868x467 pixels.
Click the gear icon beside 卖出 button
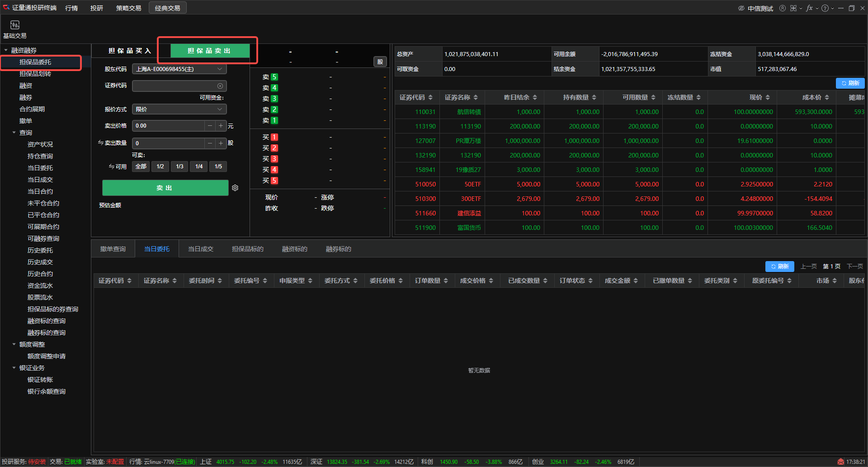coord(235,188)
